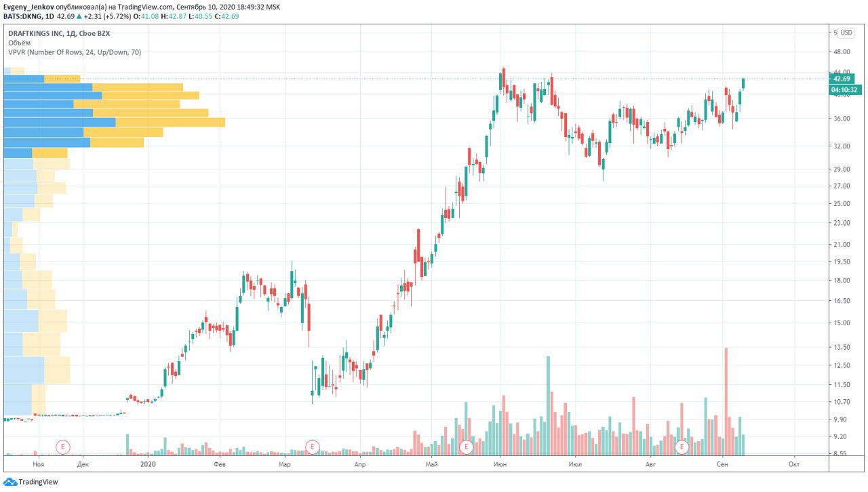Screen dimensions: 868x492
Task: Click the 13.50 price axis label
Action: 842,347
